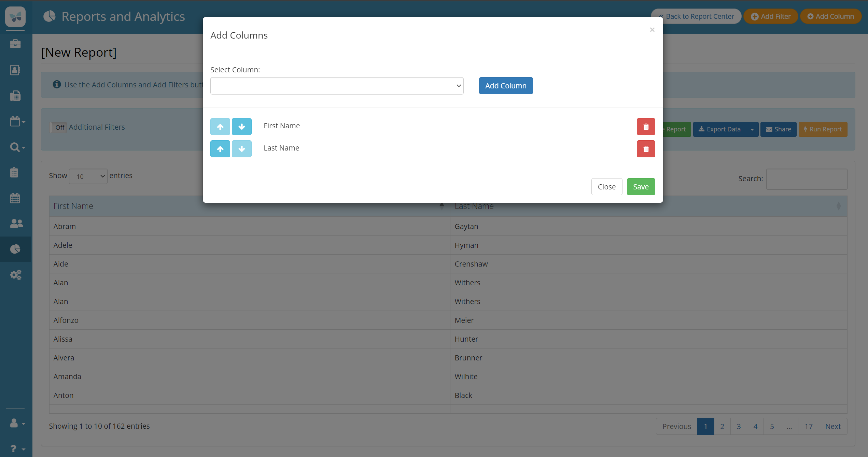Screen dimensions: 868x457
Task: Open the clipboard list sidebar icon
Action: [x=14, y=172]
